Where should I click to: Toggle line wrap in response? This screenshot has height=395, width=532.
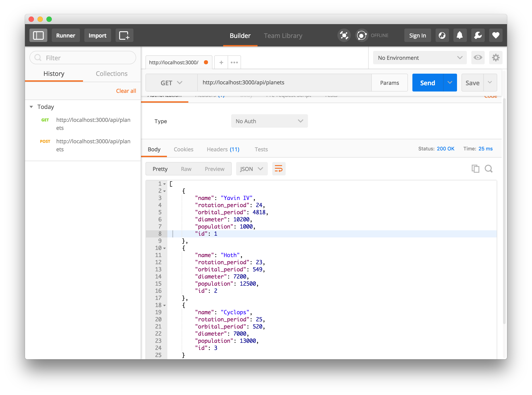[278, 169]
